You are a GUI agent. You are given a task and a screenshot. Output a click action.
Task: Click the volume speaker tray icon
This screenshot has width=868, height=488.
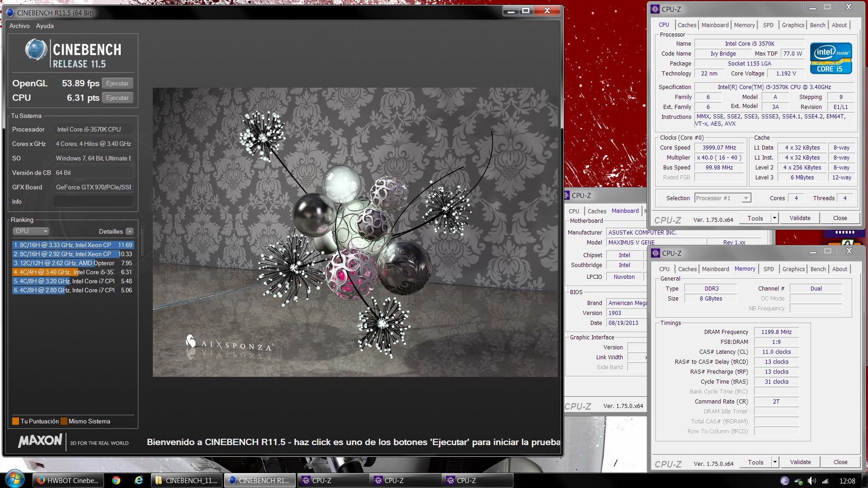click(x=811, y=481)
